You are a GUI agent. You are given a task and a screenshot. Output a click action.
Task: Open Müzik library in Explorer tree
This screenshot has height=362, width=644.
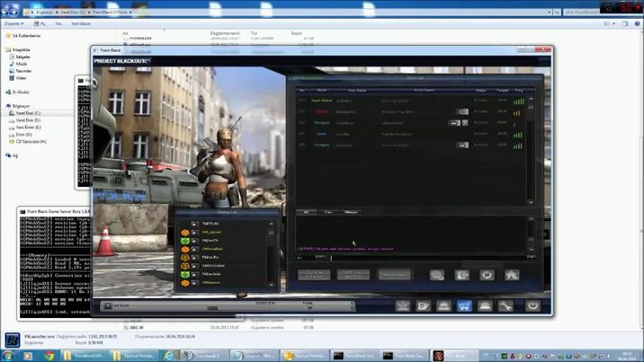tap(18, 64)
